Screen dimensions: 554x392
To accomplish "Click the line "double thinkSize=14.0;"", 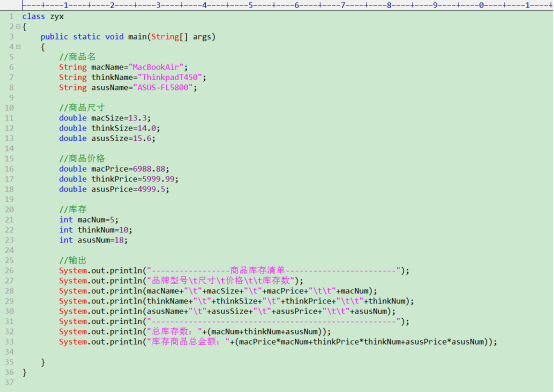I will 110,128.
